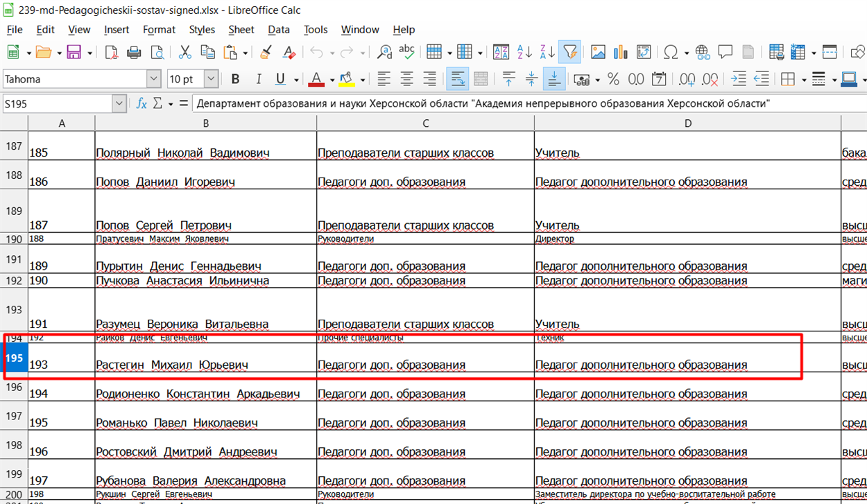Apply yellow background color swatch

point(347,79)
